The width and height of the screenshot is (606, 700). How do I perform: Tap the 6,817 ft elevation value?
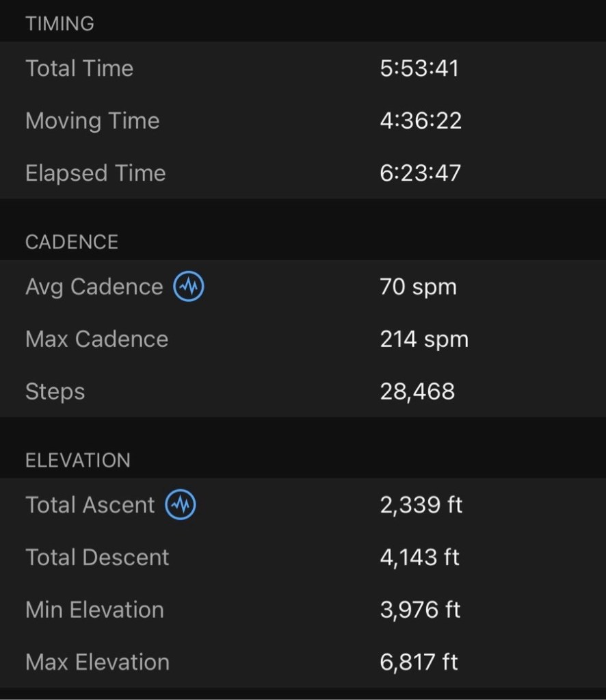[419, 662]
